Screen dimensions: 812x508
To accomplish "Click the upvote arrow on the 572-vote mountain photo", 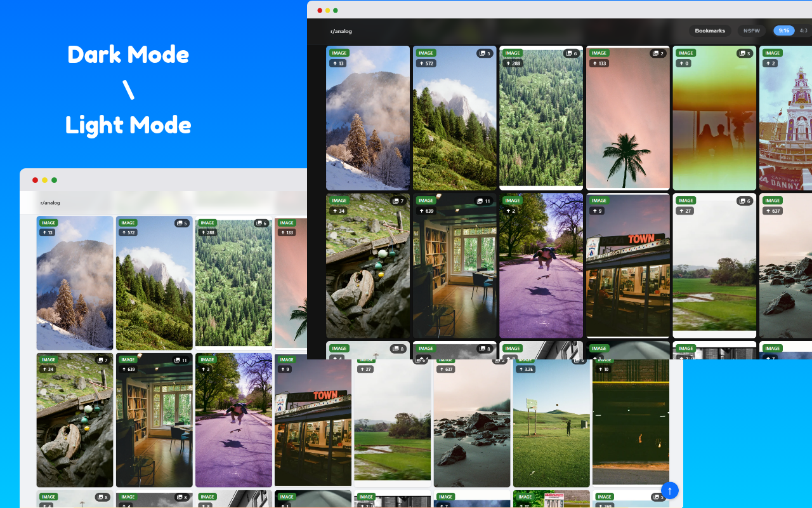I will (x=421, y=63).
